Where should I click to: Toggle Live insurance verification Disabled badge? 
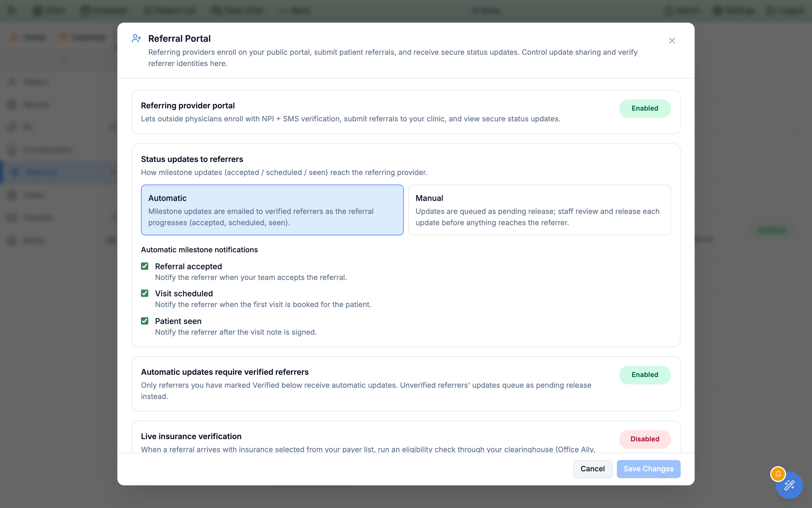[x=645, y=439]
